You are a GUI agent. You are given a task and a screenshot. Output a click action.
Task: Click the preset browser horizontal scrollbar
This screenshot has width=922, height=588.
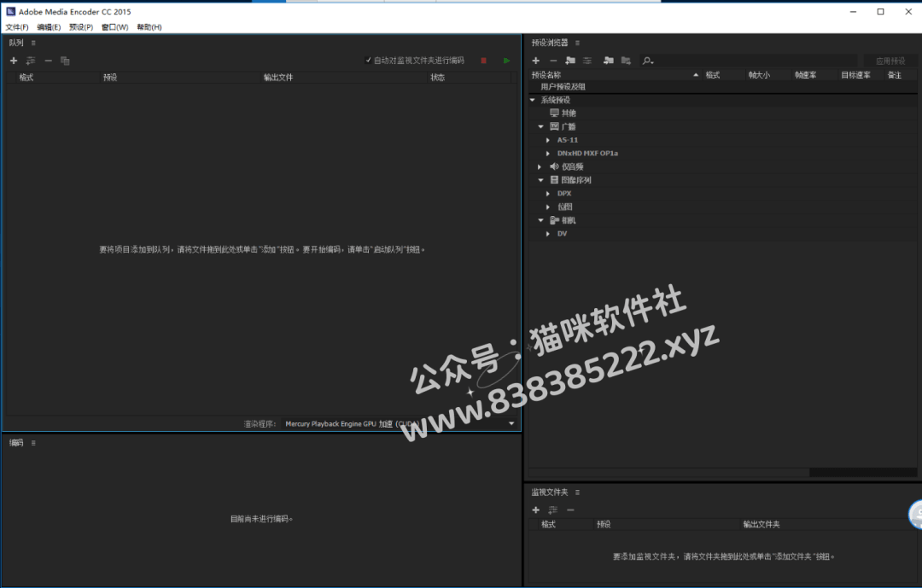point(669,472)
